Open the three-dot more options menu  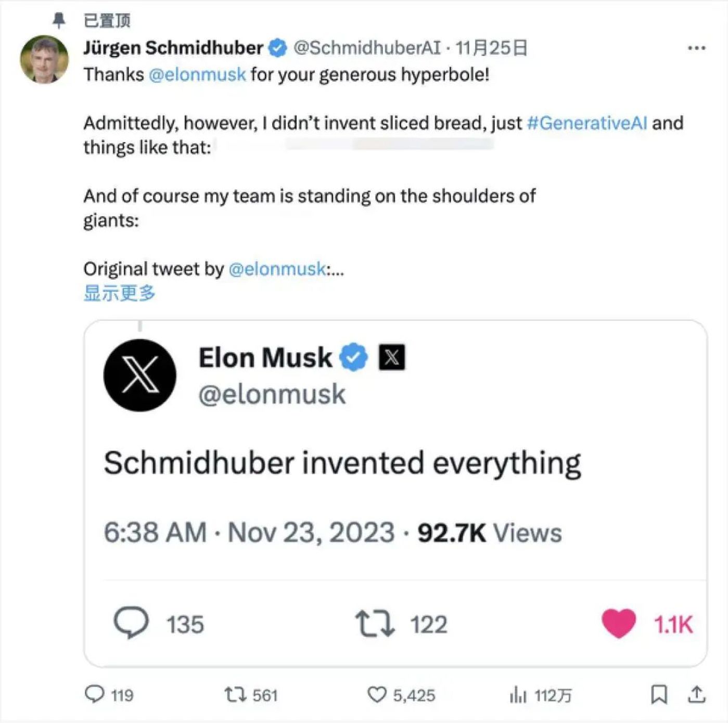tap(696, 48)
